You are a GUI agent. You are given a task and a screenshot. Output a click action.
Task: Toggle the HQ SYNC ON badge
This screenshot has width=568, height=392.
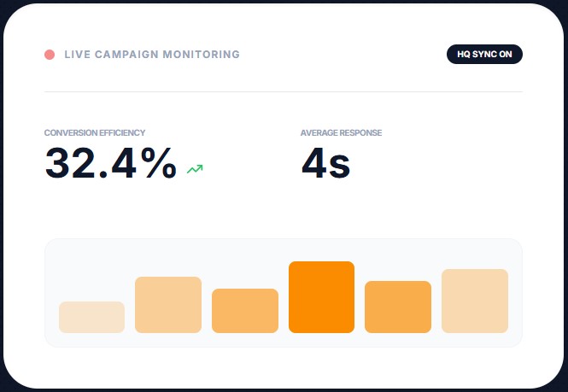pos(484,55)
